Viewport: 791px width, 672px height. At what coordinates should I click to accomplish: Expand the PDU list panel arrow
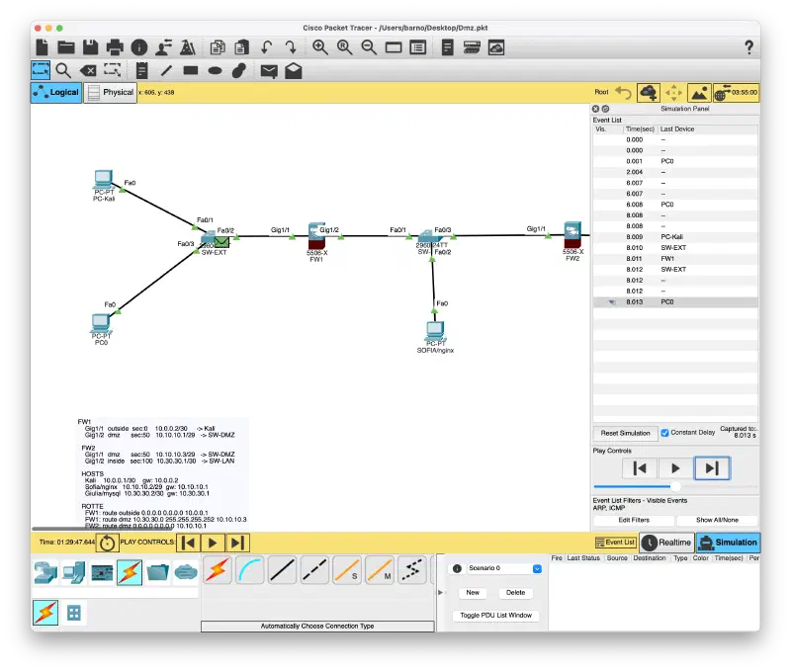(440, 592)
